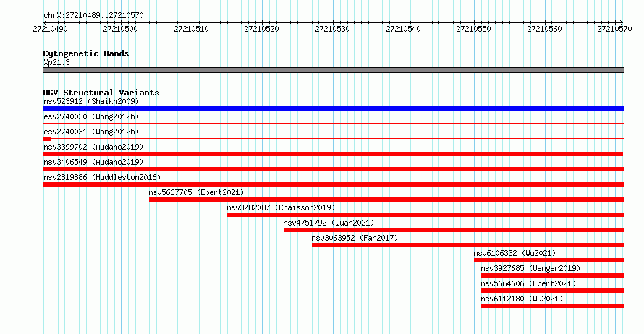Screen dimensions: 644x334
Task: Click the red bar of nsv3927685
Action: (552, 275)
